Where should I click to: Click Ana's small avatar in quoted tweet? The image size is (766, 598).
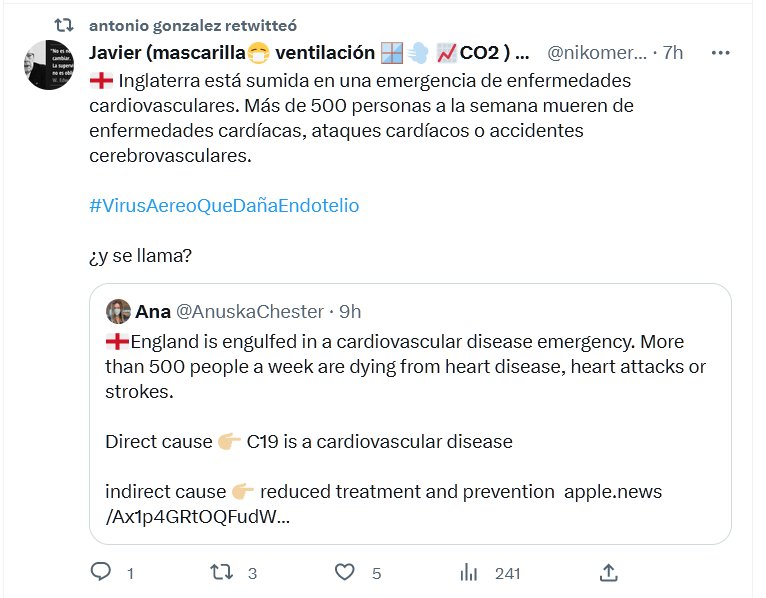[118, 311]
